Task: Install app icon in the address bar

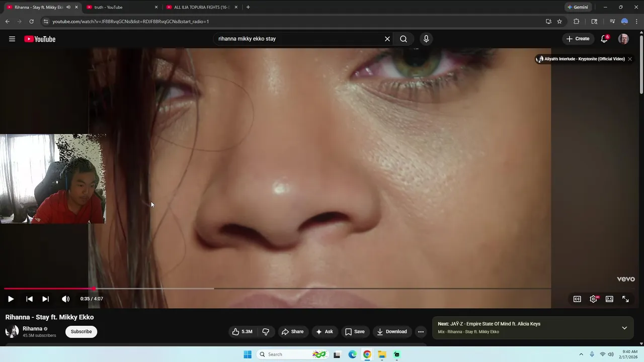Action: click(548, 22)
